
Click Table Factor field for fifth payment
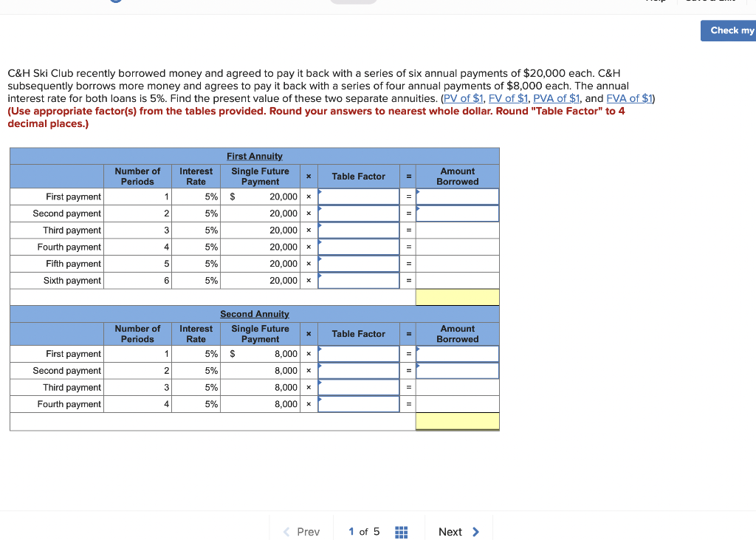pos(359,264)
